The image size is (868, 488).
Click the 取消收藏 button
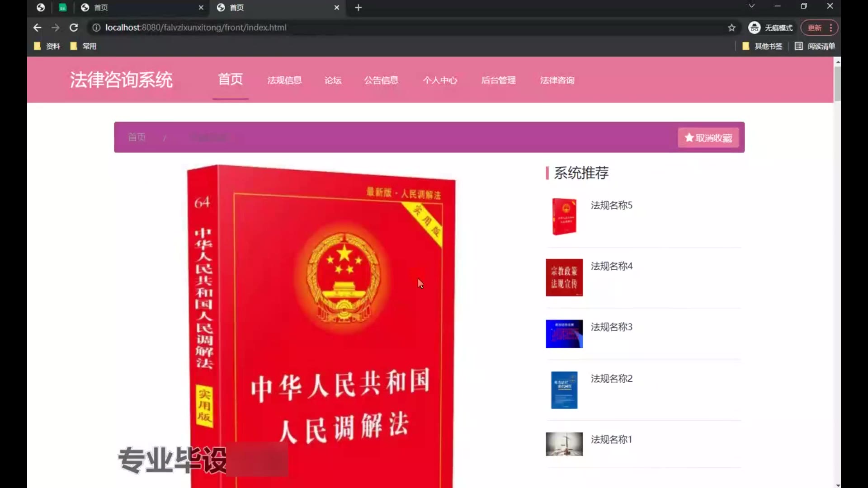click(708, 137)
